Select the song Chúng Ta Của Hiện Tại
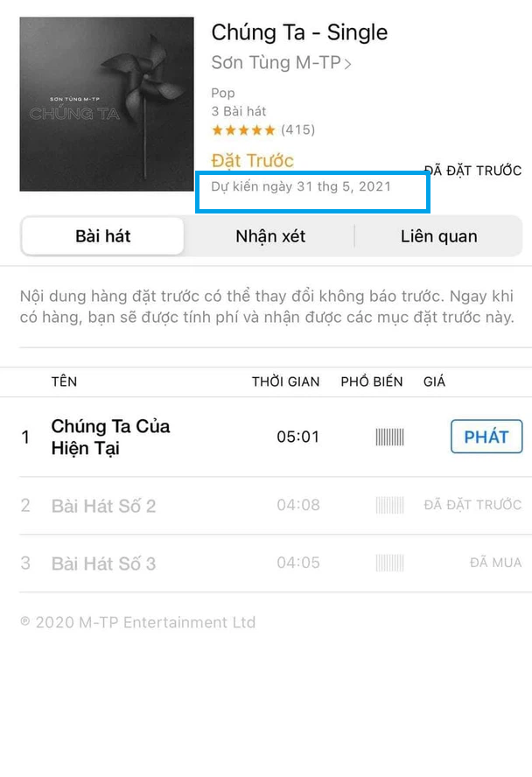 110,437
